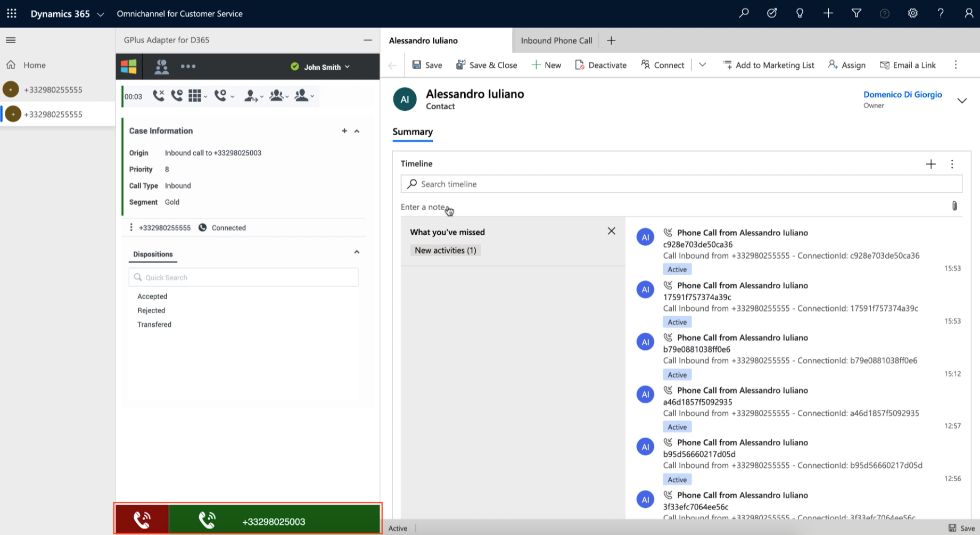Select the Accepted disposition
Viewport: 980px width, 535px height.
(152, 297)
